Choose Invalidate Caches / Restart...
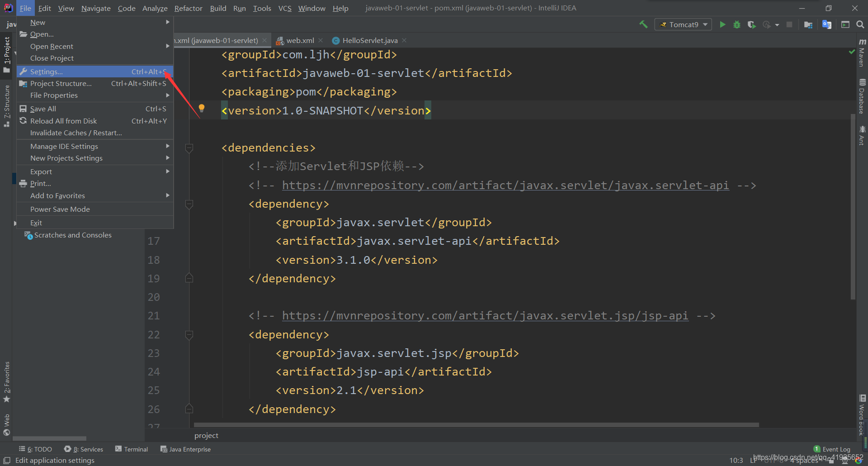The width and height of the screenshot is (868, 466). click(95, 133)
